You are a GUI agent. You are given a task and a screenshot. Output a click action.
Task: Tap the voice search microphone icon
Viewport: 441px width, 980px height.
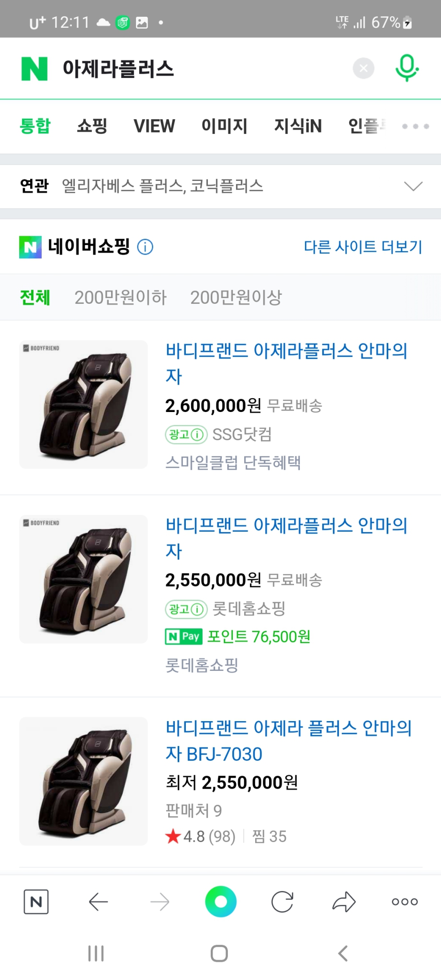(x=407, y=68)
